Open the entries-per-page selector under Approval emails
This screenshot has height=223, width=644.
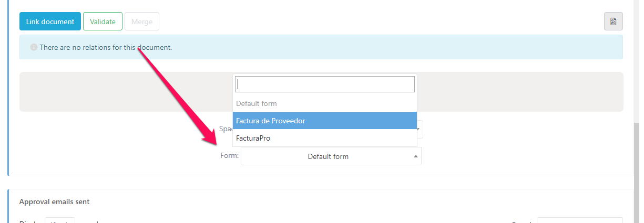click(x=60, y=220)
